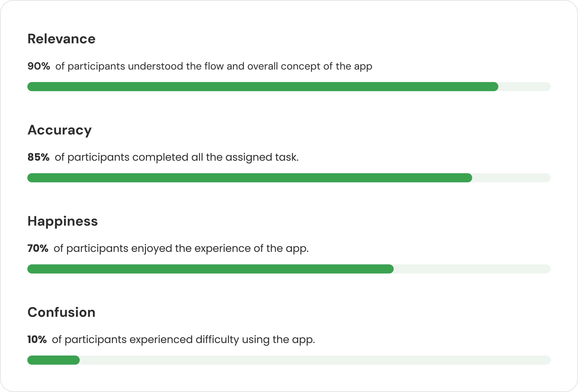
Task: Click the 85% figure under Accuracy
Action: [39, 157]
